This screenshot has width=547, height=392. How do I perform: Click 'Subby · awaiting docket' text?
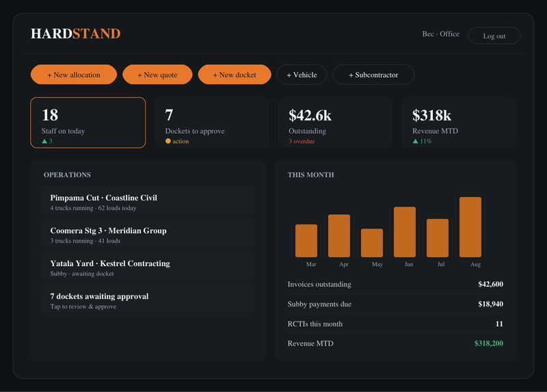(x=81, y=274)
